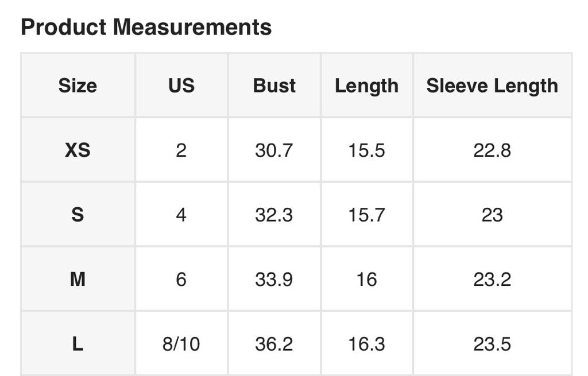588x376 pixels.
Task: Select the 30.7 bust value
Action: [x=274, y=150]
